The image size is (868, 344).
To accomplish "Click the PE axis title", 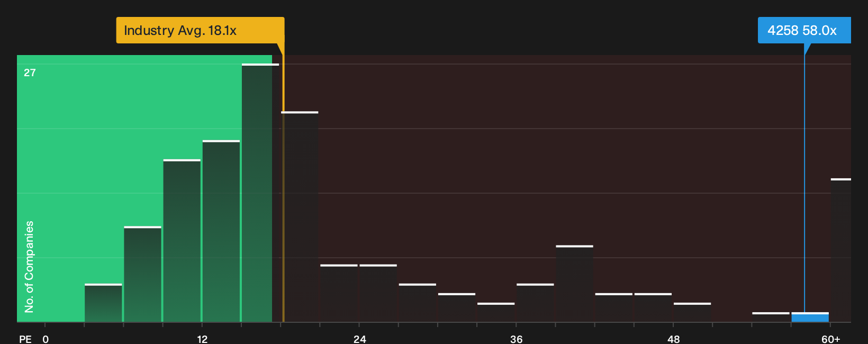I will pyautogui.click(x=25, y=339).
